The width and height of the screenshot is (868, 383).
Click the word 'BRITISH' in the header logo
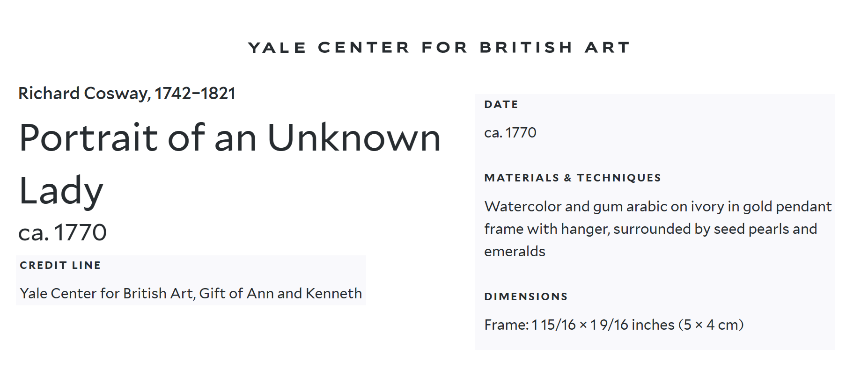(526, 47)
